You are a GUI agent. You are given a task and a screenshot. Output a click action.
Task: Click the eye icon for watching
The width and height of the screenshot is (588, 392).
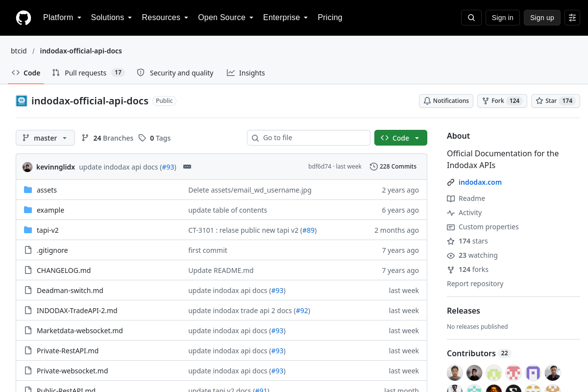(451, 255)
